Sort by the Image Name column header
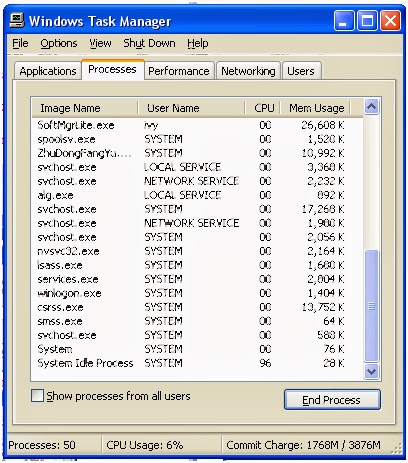Viewport: 408px width, 463px height. coord(85,108)
